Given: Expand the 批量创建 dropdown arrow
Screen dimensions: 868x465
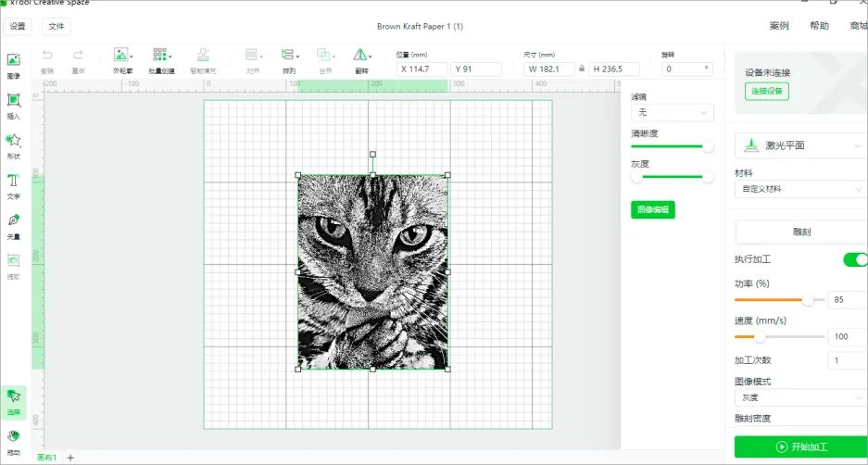Looking at the screenshot, I should [170, 57].
